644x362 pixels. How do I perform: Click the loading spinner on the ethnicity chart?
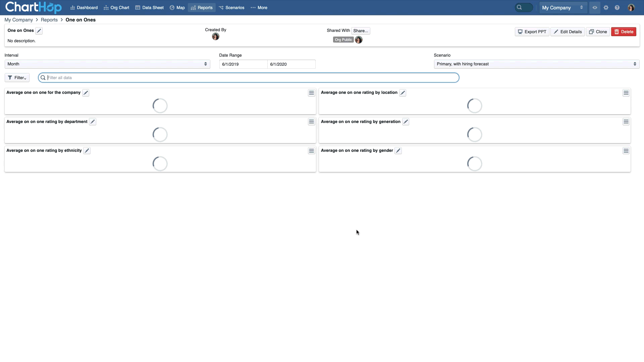160,164
